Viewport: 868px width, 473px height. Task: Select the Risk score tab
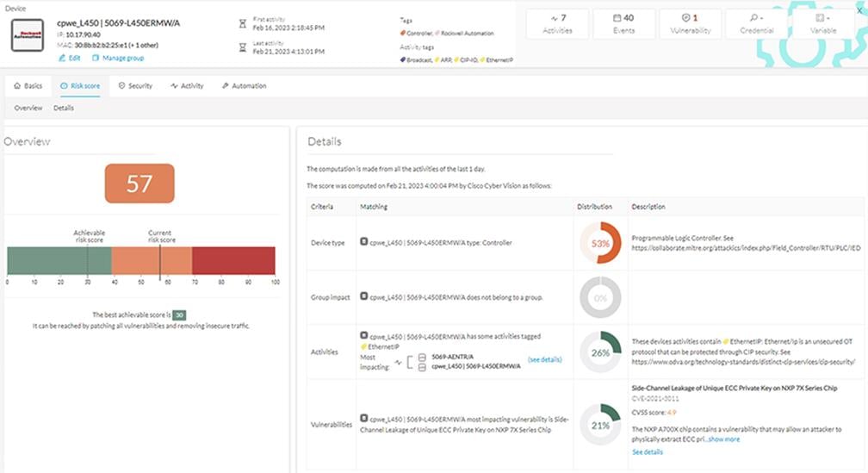click(80, 86)
